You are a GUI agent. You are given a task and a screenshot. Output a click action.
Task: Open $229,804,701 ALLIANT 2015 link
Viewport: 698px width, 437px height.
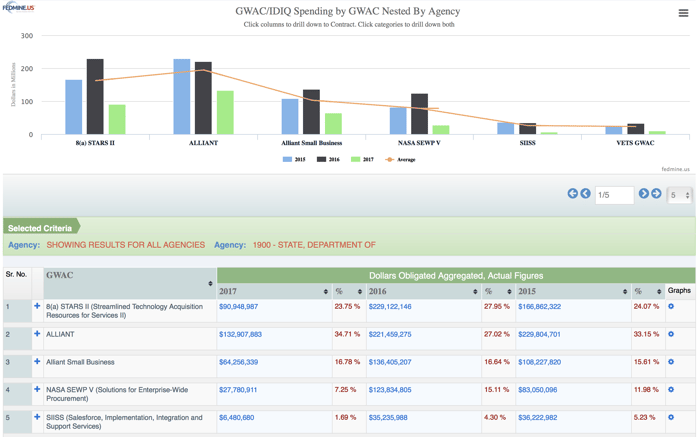coord(540,334)
